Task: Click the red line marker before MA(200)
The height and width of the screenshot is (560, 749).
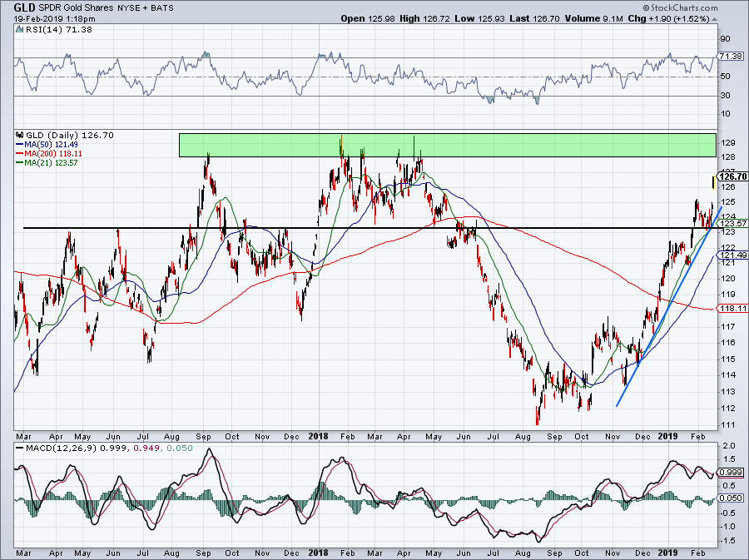Action: [x=20, y=154]
